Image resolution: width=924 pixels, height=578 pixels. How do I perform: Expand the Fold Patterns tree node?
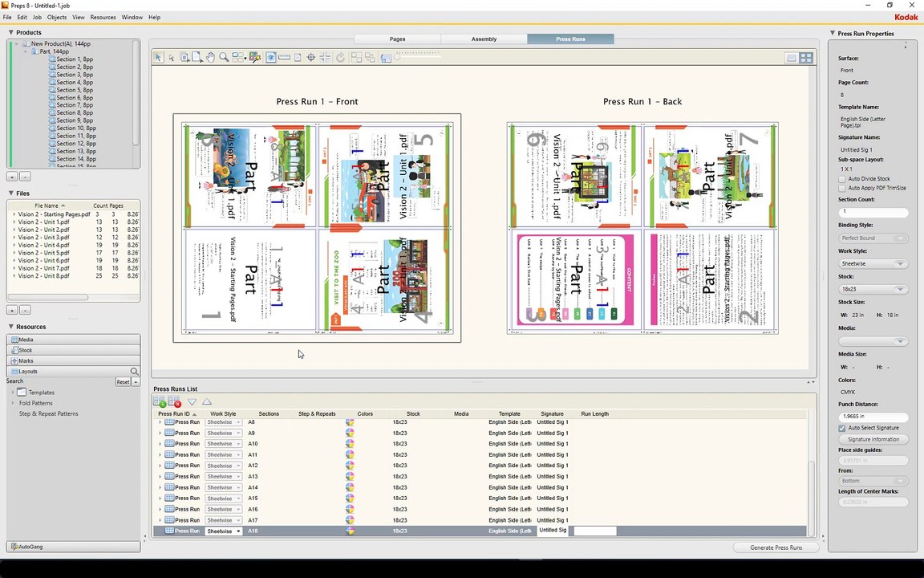[x=12, y=404]
